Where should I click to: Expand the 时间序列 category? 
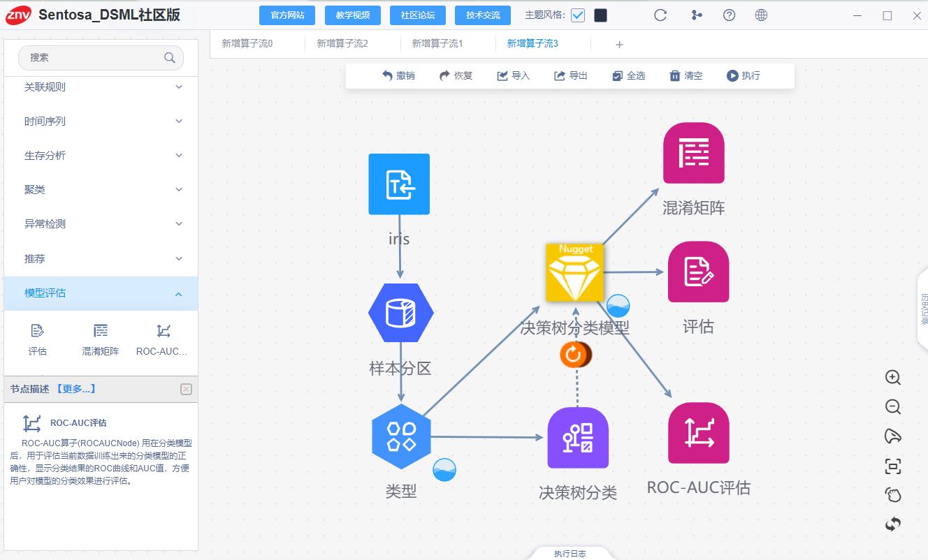click(x=101, y=121)
